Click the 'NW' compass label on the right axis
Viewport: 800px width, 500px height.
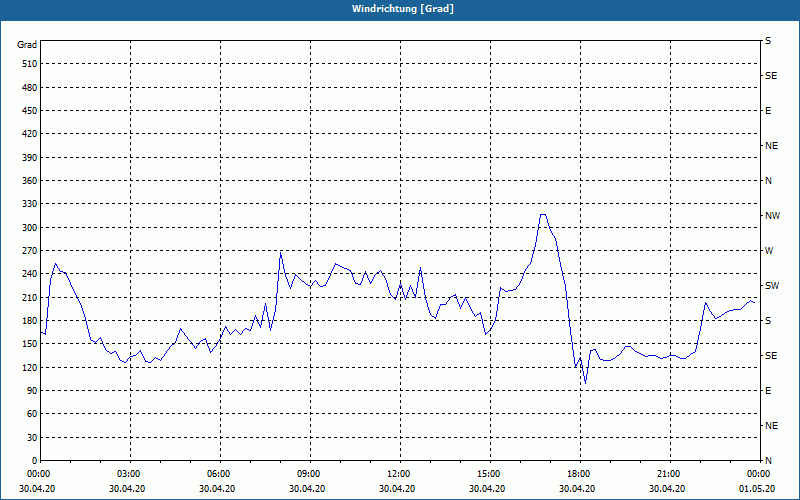coord(772,216)
